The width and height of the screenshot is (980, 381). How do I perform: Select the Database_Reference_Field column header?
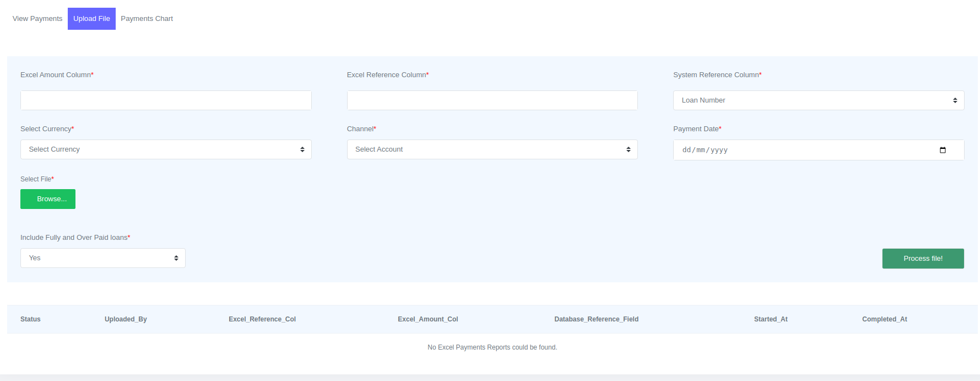pyautogui.click(x=596, y=319)
